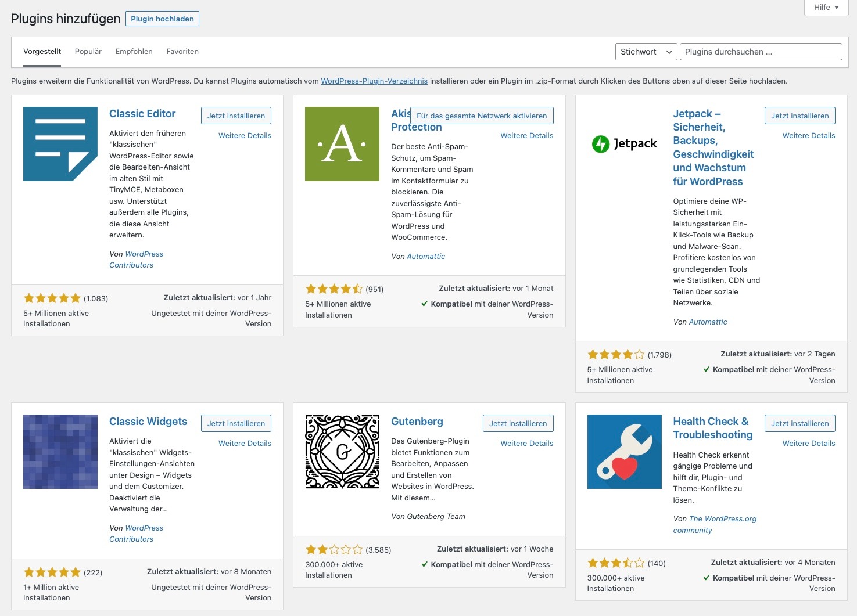Click the Gutenberg title link

click(x=417, y=422)
